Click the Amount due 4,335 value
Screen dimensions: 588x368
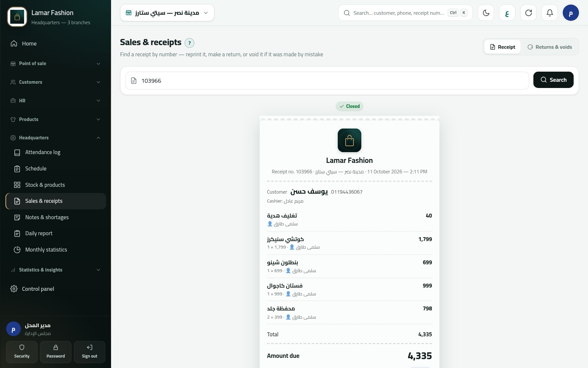(420, 356)
